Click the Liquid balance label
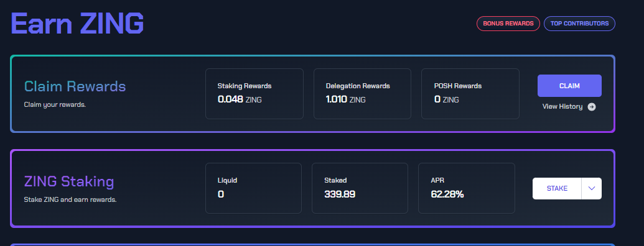This screenshot has width=644, height=246. 227,180
